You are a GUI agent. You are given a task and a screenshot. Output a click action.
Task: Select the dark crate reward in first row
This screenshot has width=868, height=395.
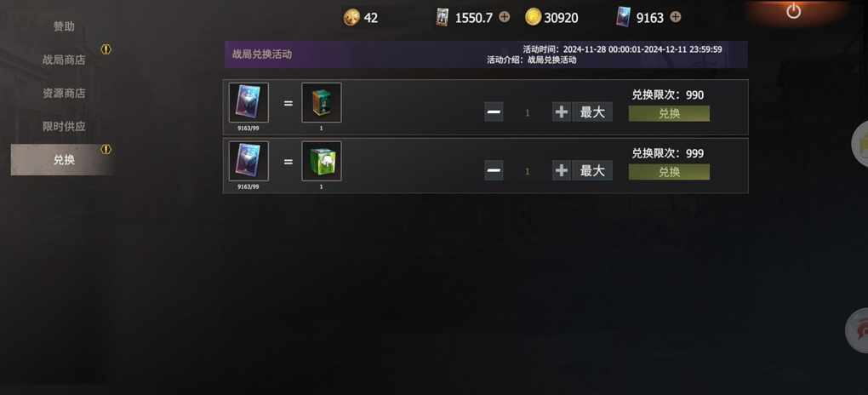click(322, 102)
